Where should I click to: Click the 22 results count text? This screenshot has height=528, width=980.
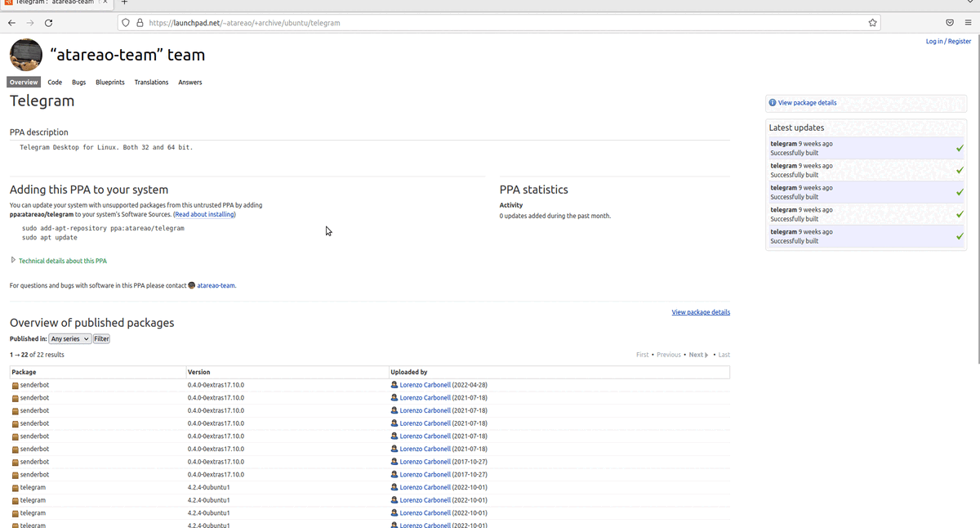click(37, 355)
